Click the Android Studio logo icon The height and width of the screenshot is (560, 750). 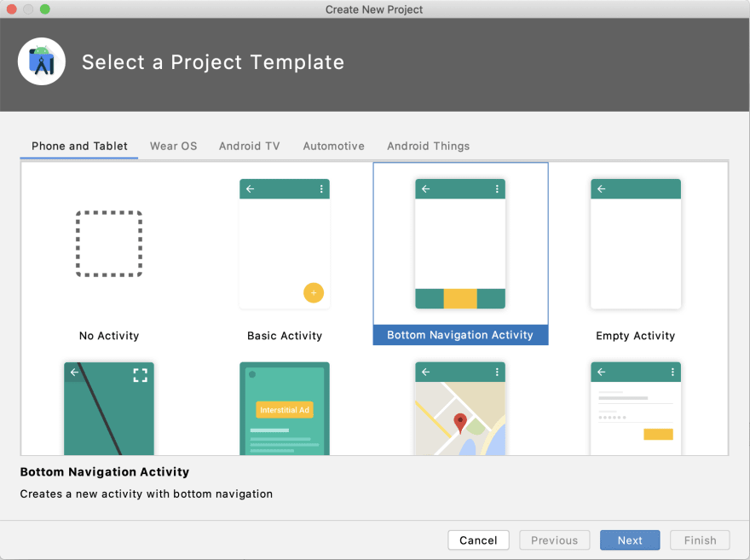[42, 61]
